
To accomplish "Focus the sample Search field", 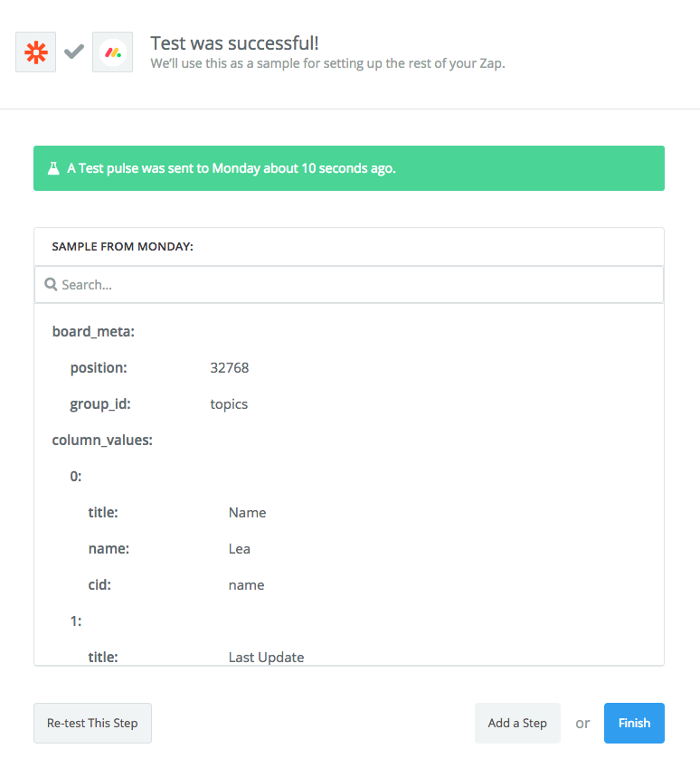I will click(x=349, y=285).
